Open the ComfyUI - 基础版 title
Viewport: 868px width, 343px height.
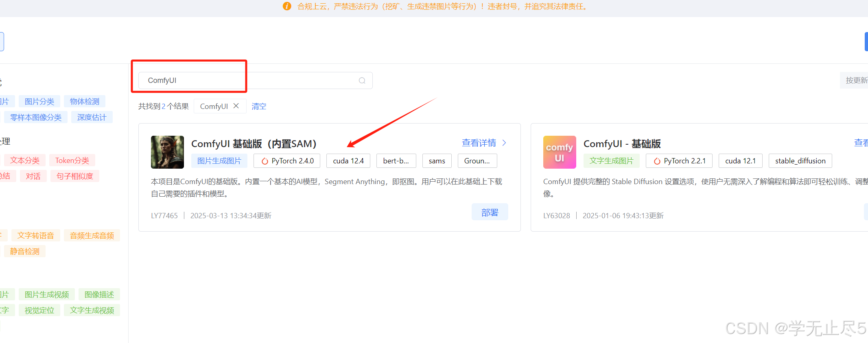pyautogui.click(x=622, y=144)
